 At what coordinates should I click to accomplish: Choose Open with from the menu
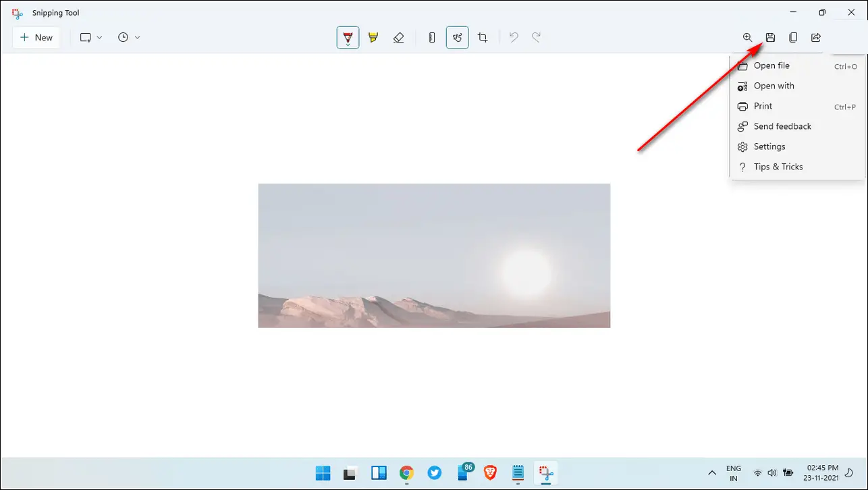point(797,86)
